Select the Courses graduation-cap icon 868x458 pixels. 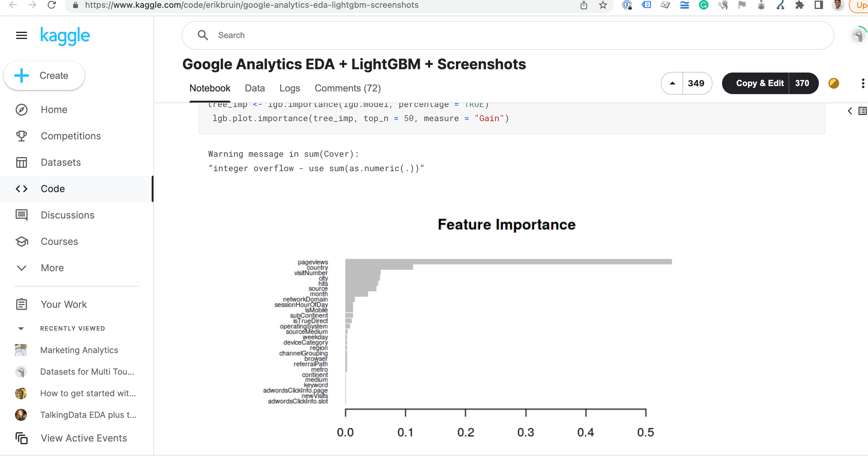point(21,241)
